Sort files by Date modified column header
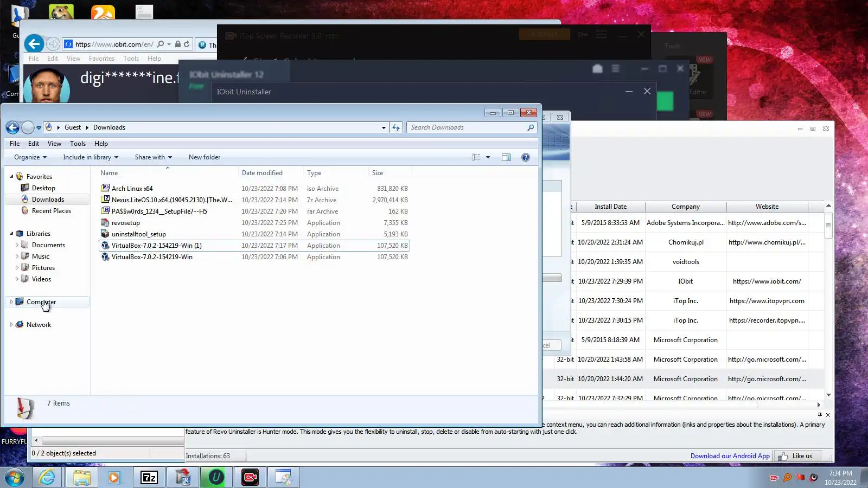 pos(270,173)
